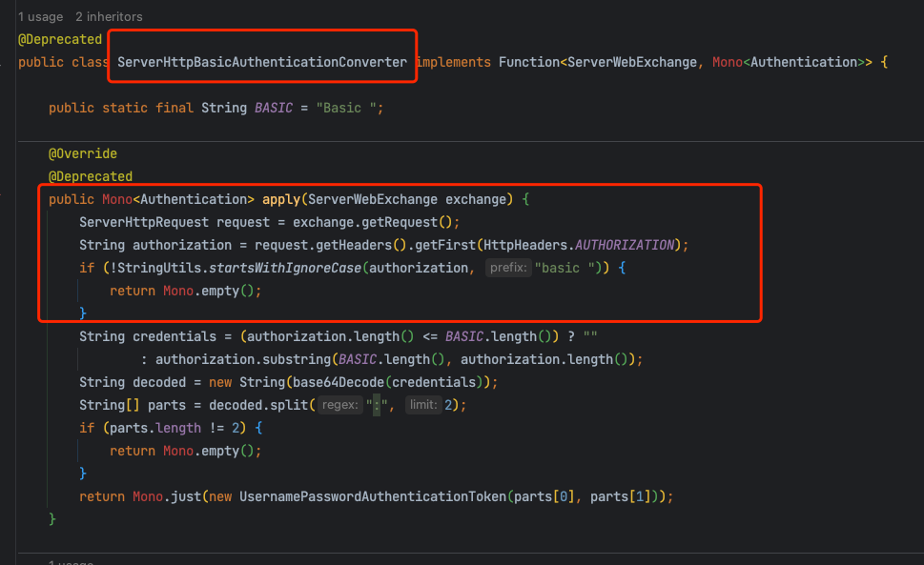
Task: Click the @Deprecated annotation above the class declaration
Action: click(59, 39)
